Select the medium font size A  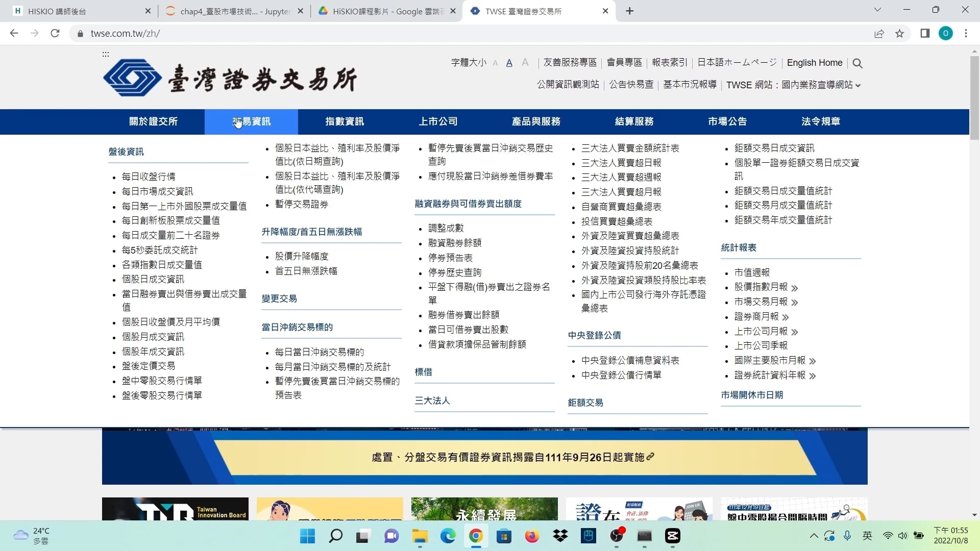(509, 63)
